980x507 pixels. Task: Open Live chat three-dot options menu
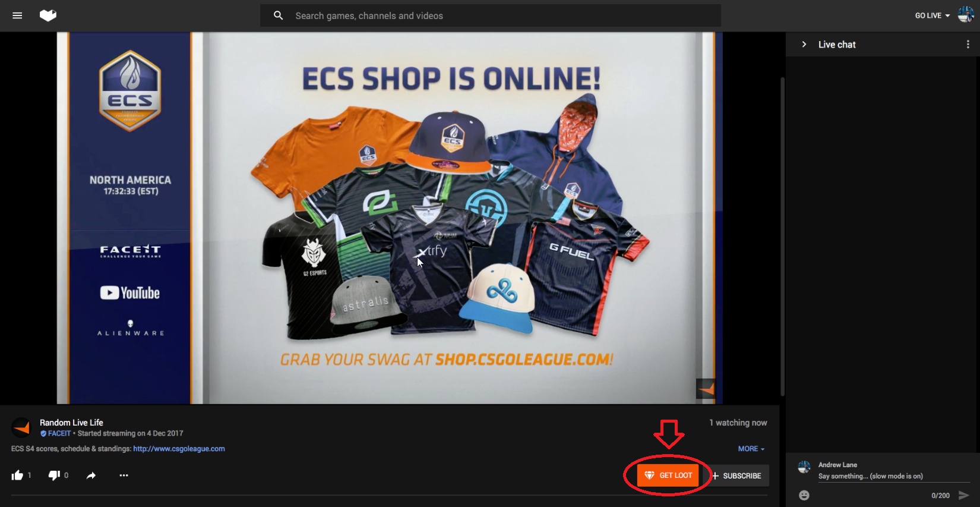coord(968,45)
